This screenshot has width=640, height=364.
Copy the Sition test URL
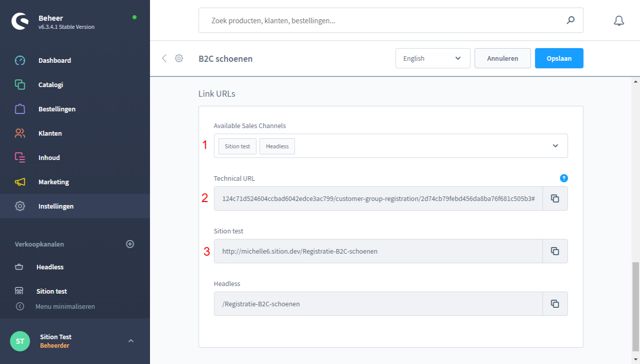[x=555, y=251]
